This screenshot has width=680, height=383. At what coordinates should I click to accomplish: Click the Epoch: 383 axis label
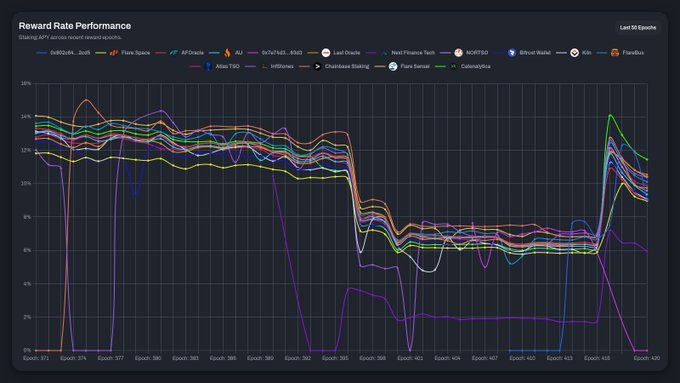pyautogui.click(x=186, y=358)
